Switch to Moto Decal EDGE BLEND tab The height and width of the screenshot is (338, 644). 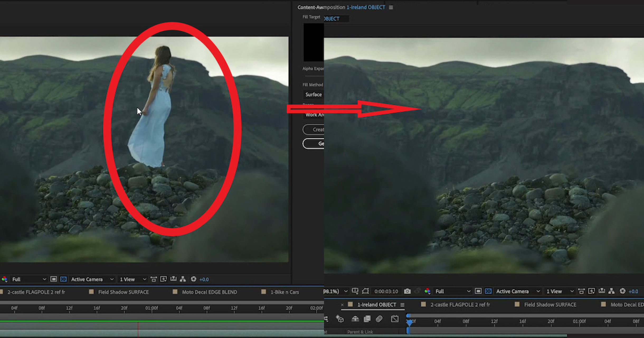210,292
